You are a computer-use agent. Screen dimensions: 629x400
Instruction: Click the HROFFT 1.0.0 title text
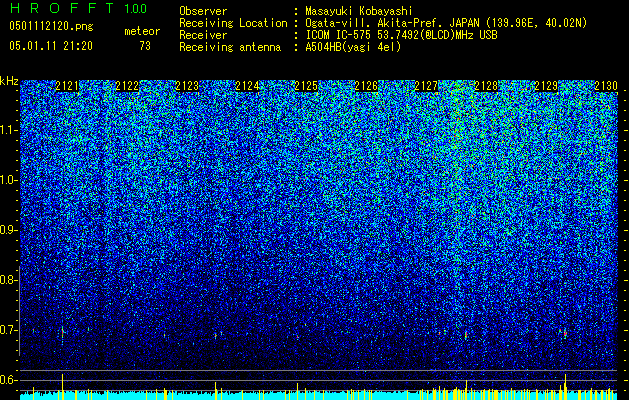click(x=78, y=8)
